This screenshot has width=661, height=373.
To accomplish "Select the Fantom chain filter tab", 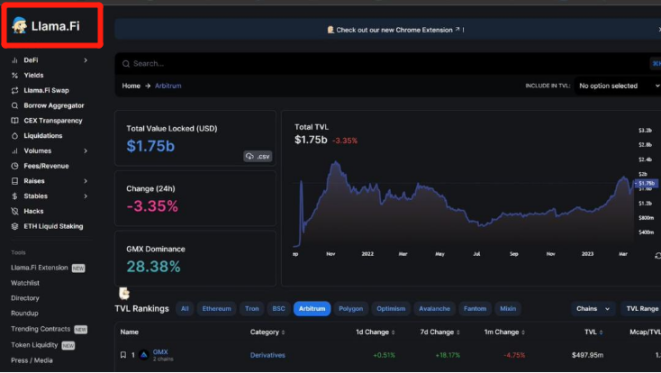I will tap(475, 309).
